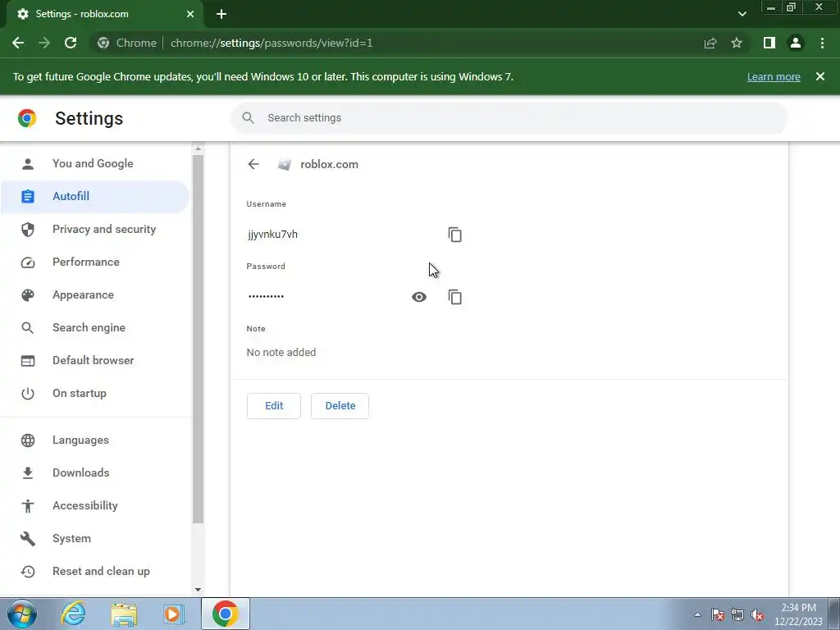Open Windows Explorer from the taskbar
840x630 pixels.
tap(124, 614)
